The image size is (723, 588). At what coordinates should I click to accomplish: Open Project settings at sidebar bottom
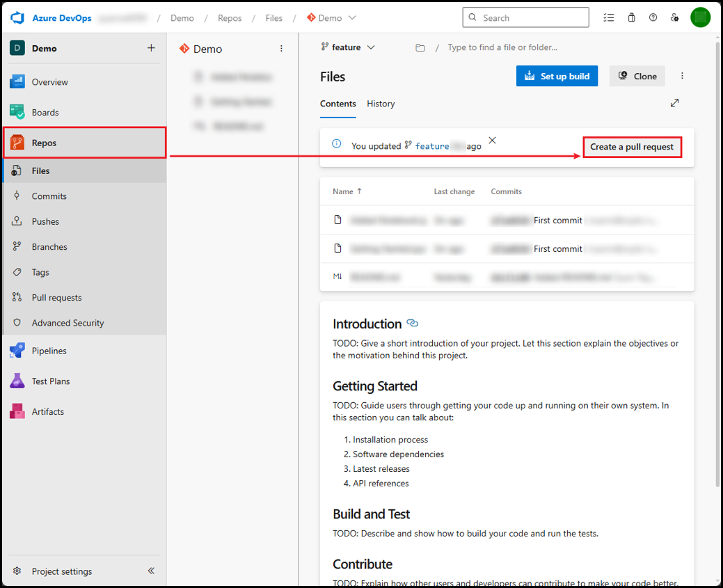(61, 571)
